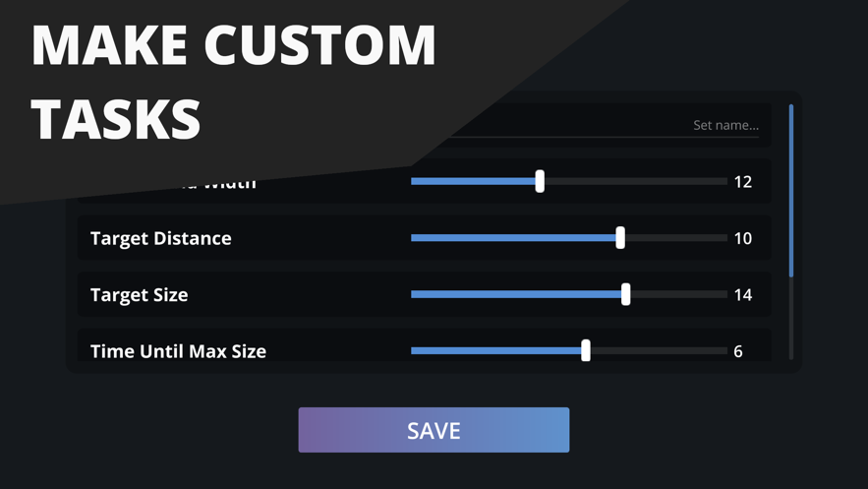Click the Target Size value 14
The width and height of the screenshot is (868, 489).
point(743,294)
